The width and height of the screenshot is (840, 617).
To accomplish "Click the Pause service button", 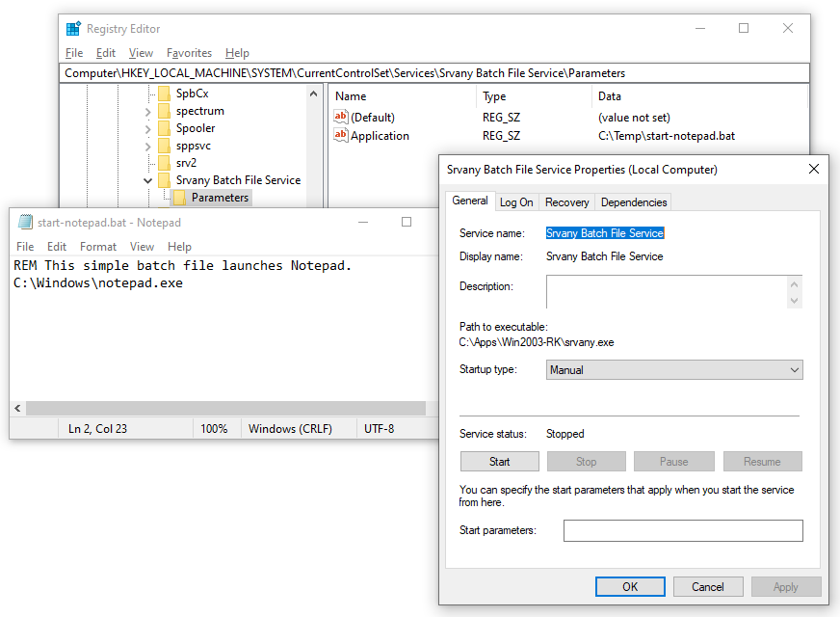I will click(x=673, y=462).
